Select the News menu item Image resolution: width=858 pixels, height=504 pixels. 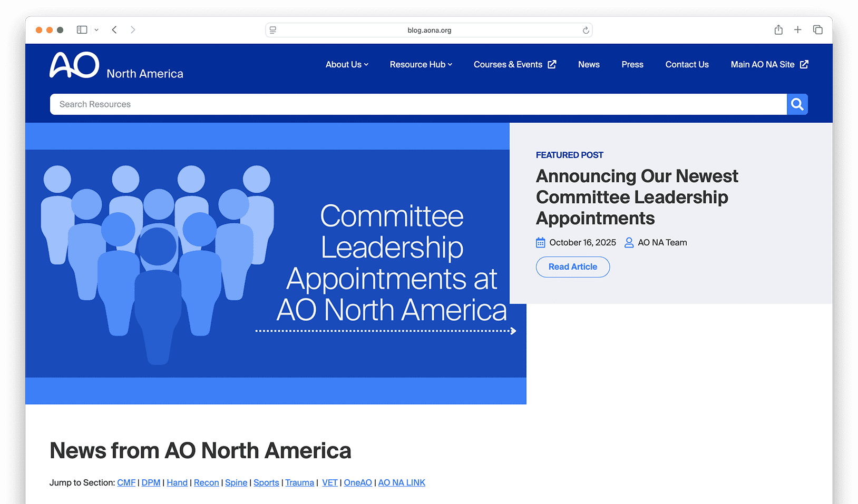point(589,64)
